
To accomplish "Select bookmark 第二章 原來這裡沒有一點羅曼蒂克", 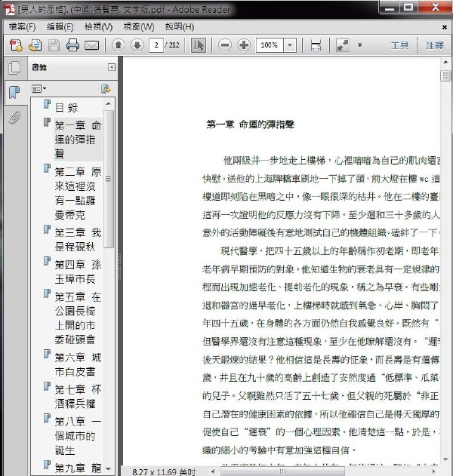I will click(78, 193).
